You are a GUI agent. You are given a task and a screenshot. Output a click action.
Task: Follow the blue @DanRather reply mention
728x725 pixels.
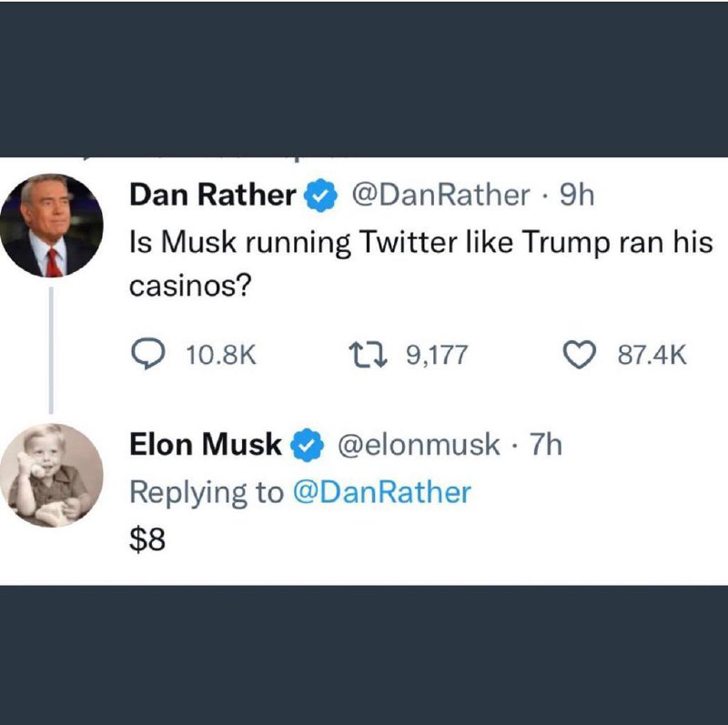(x=381, y=492)
